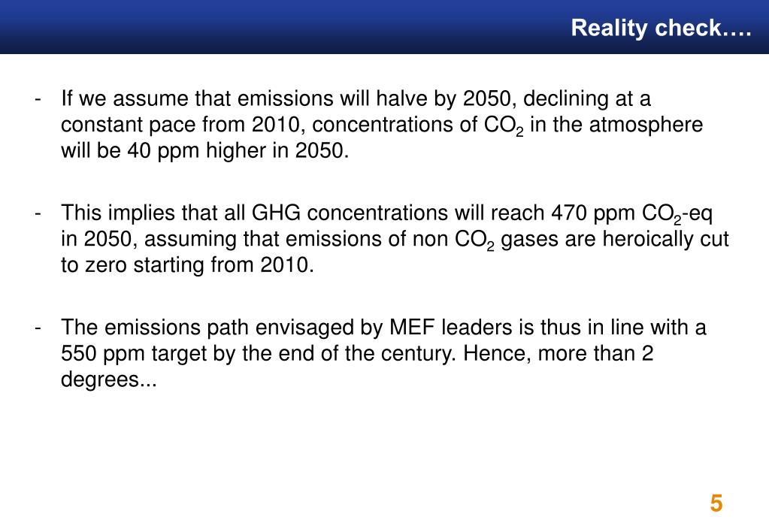Click the word "atmosphere" in first bullet

tap(646, 125)
